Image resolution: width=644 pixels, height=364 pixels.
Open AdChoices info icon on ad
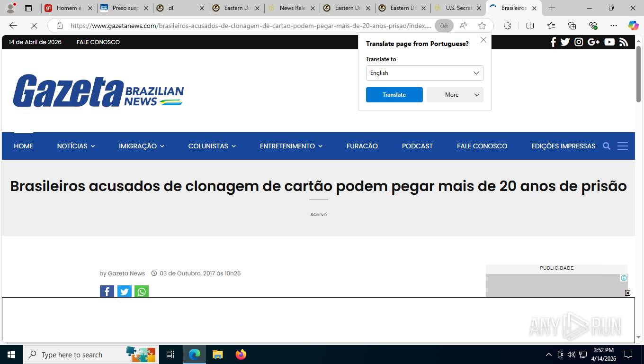(624, 278)
